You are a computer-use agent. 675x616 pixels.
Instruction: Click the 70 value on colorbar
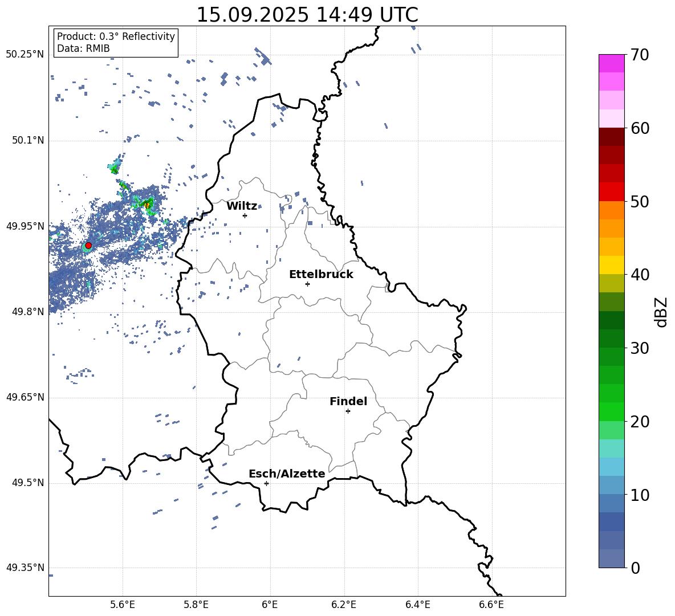[640, 55]
